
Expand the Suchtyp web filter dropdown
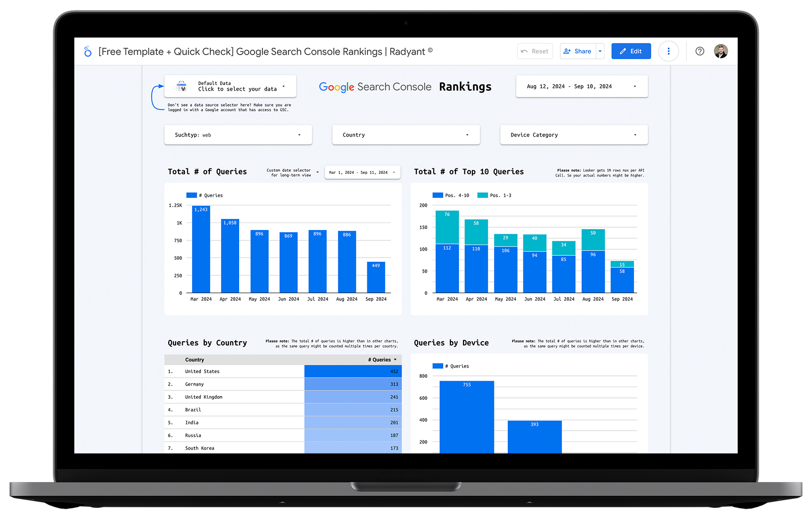238,135
